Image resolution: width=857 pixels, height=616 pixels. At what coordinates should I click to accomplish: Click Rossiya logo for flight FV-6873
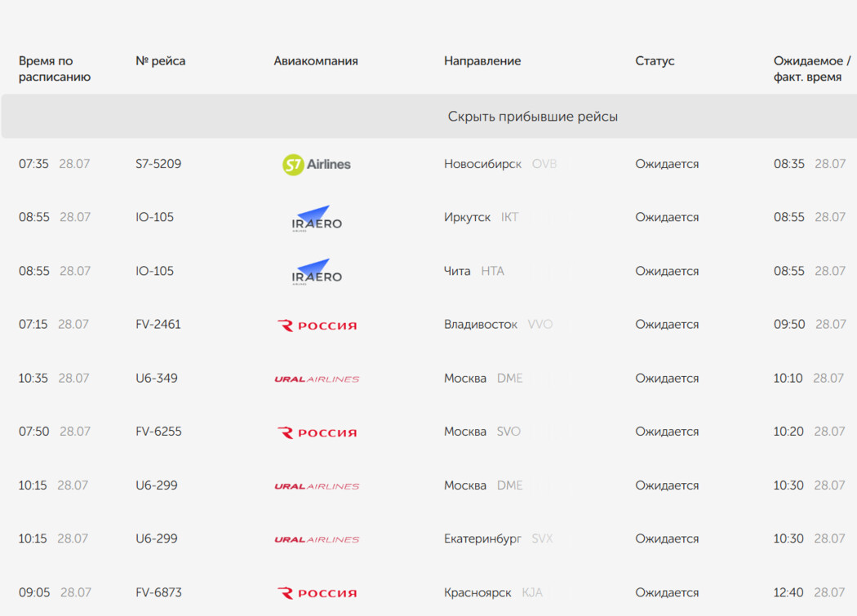point(317,593)
